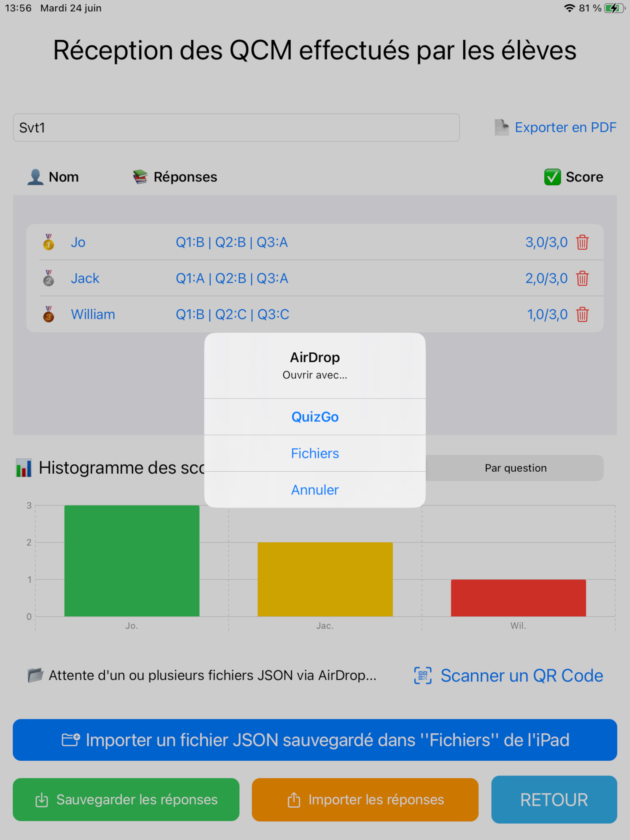Select student name Jo
The width and height of the screenshot is (630, 840).
(x=78, y=242)
